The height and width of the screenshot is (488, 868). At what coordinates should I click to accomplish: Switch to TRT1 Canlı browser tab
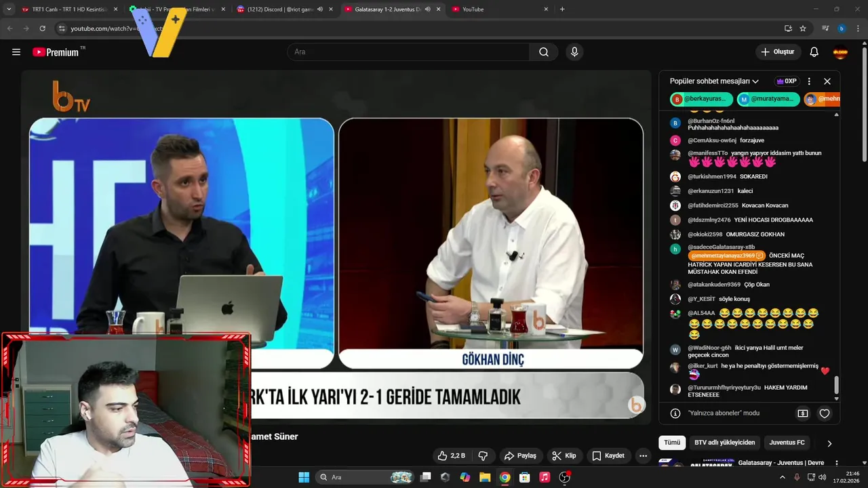(x=70, y=9)
